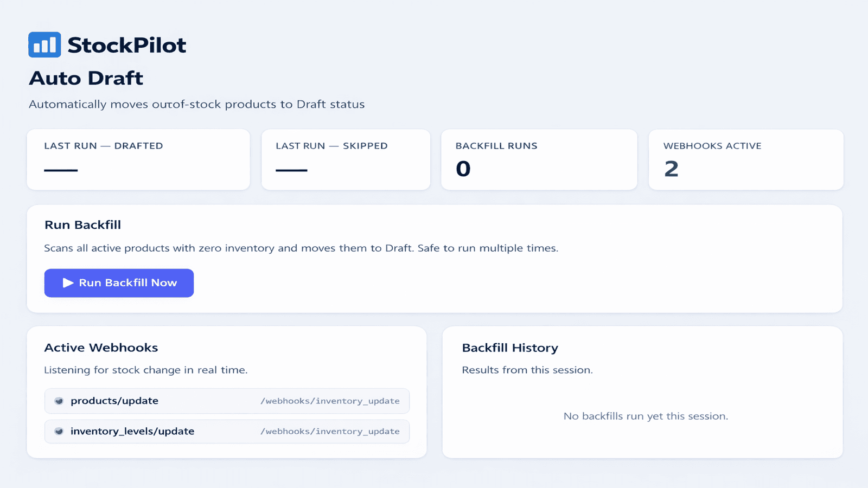Click the inventory_levels/update endpoint path
The height and width of the screenshot is (488, 868).
point(330,432)
